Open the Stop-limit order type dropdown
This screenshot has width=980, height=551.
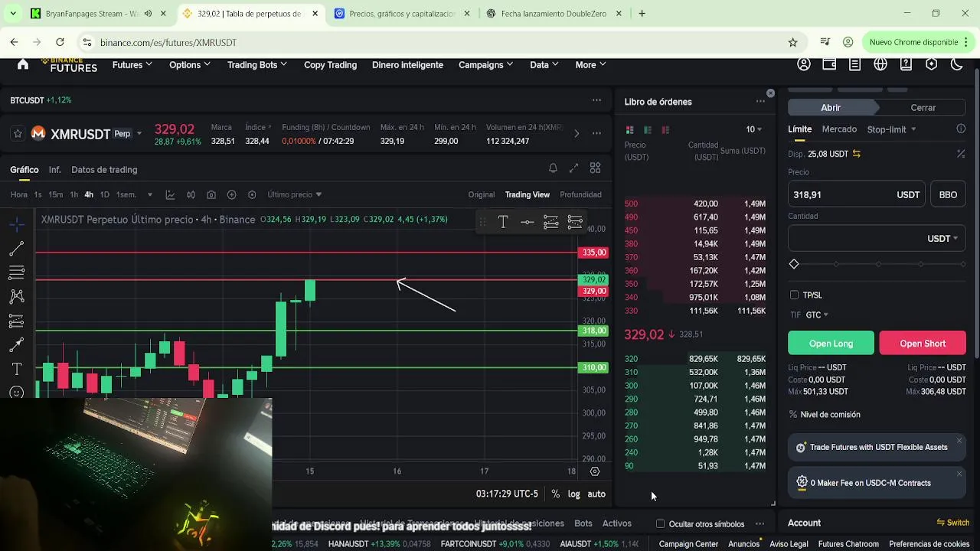point(892,129)
